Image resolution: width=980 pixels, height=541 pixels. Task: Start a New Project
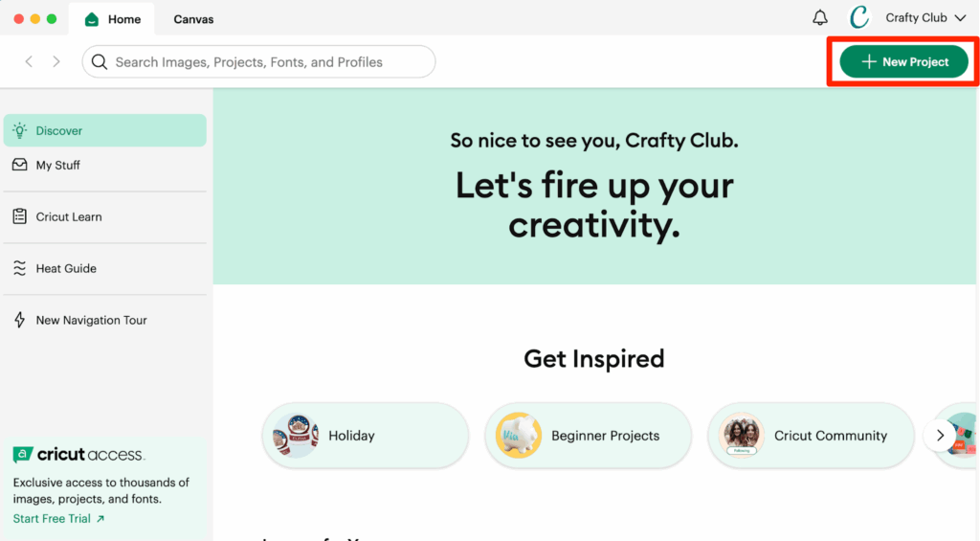[903, 62]
